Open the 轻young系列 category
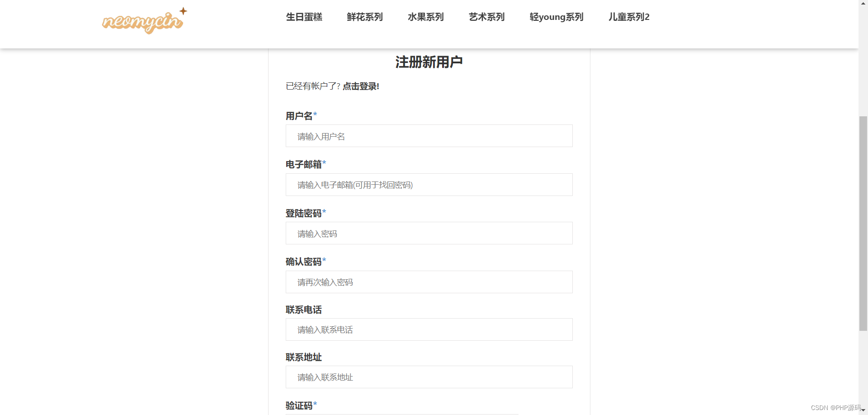Screen dimensions: 868x415 [556, 17]
